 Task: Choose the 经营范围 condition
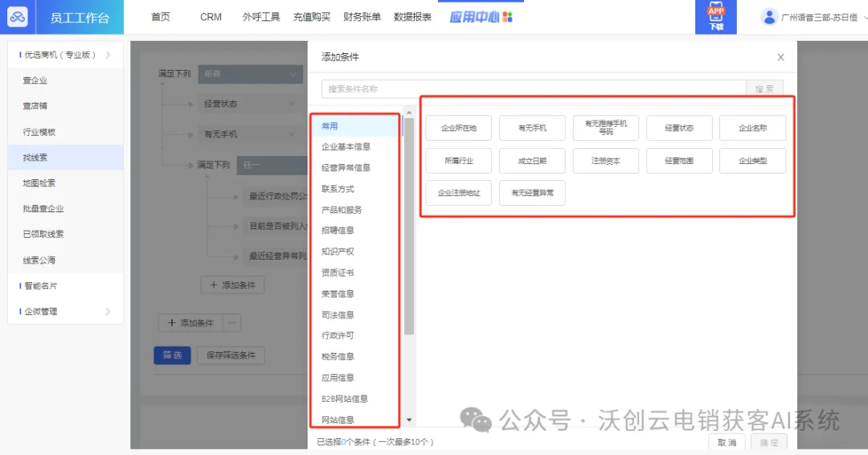pyautogui.click(x=679, y=161)
